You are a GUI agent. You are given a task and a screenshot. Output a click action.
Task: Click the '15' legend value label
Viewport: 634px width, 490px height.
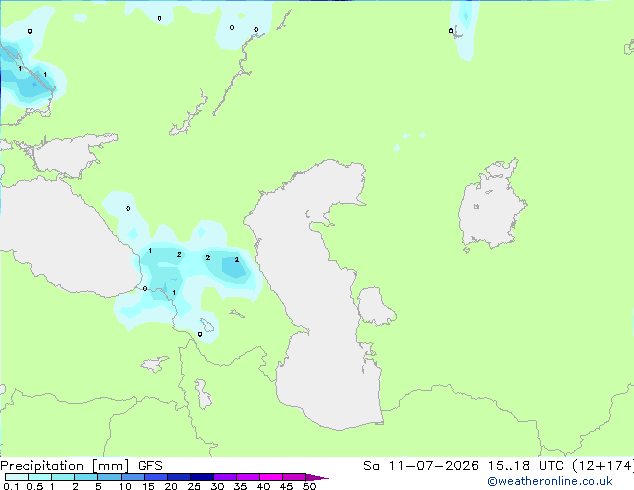[x=148, y=486]
